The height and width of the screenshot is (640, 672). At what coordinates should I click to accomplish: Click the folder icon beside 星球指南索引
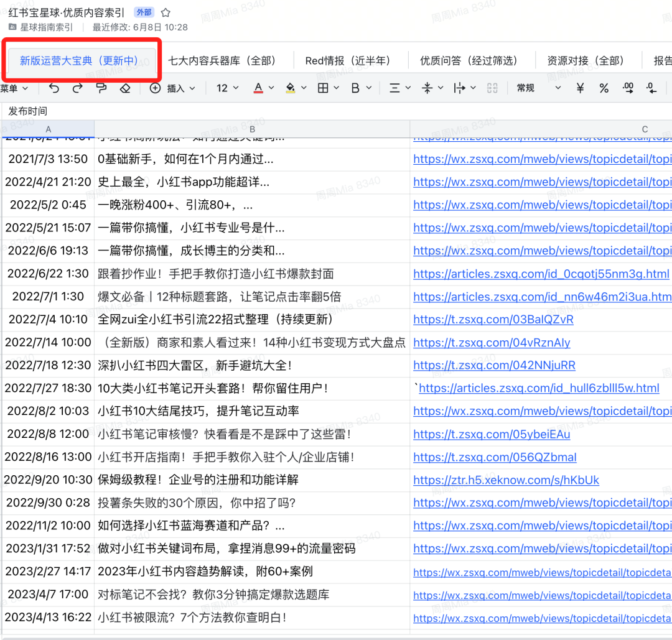[12, 27]
